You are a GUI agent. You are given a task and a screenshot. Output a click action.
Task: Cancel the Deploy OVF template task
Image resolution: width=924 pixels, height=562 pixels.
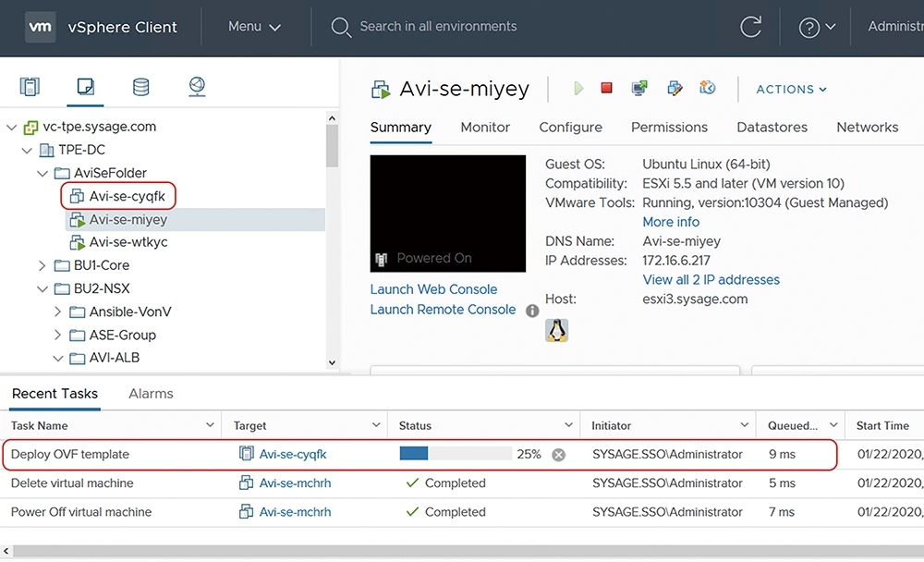tap(559, 455)
